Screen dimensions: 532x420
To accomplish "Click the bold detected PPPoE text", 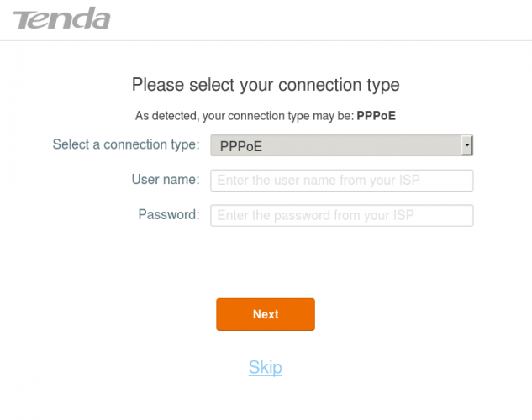I will [x=376, y=116].
